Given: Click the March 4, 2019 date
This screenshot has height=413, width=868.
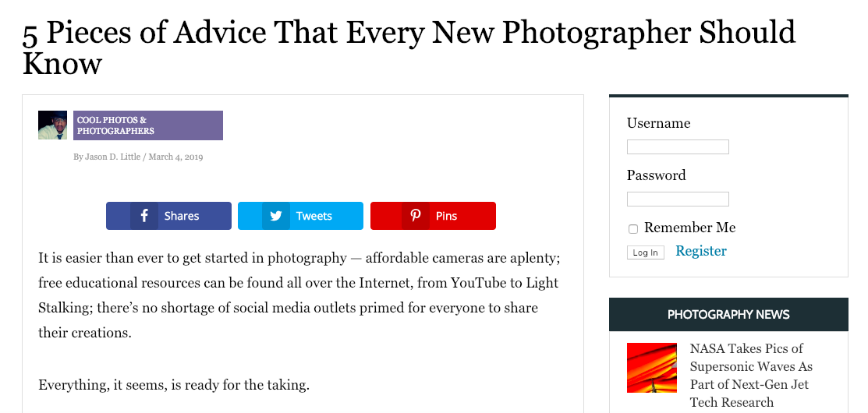Looking at the screenshot, I should click(x=175, y=157).
